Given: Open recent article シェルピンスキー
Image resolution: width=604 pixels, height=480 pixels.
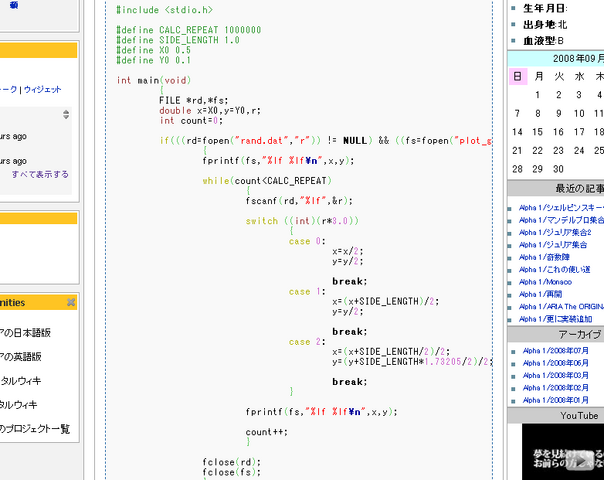Looking at the screenshot, I should [561, 208].
